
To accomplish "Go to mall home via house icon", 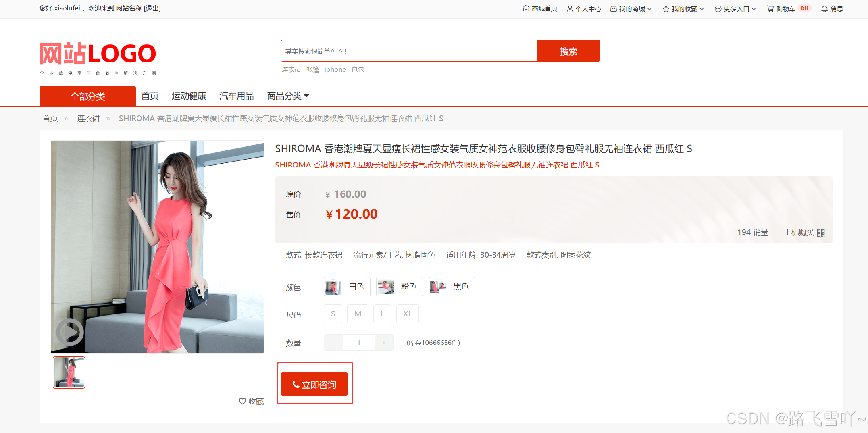I will coord(526,8).
